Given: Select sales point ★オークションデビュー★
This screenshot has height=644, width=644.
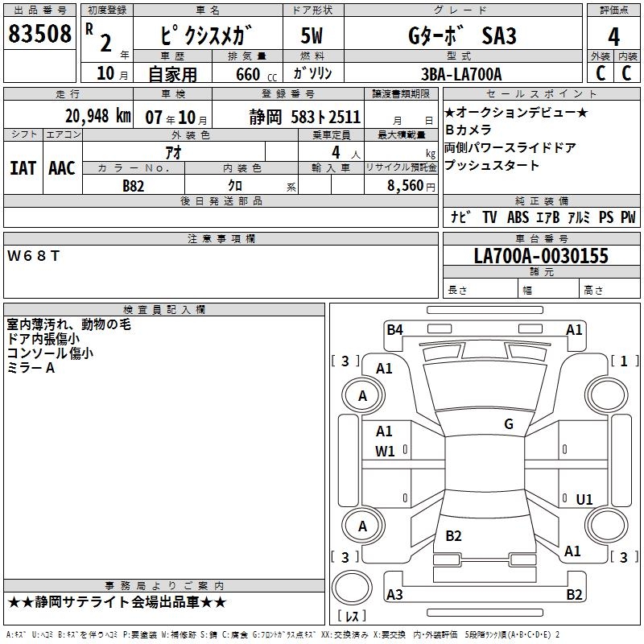Looking at the screenshot, I should [x=516, y=112].
